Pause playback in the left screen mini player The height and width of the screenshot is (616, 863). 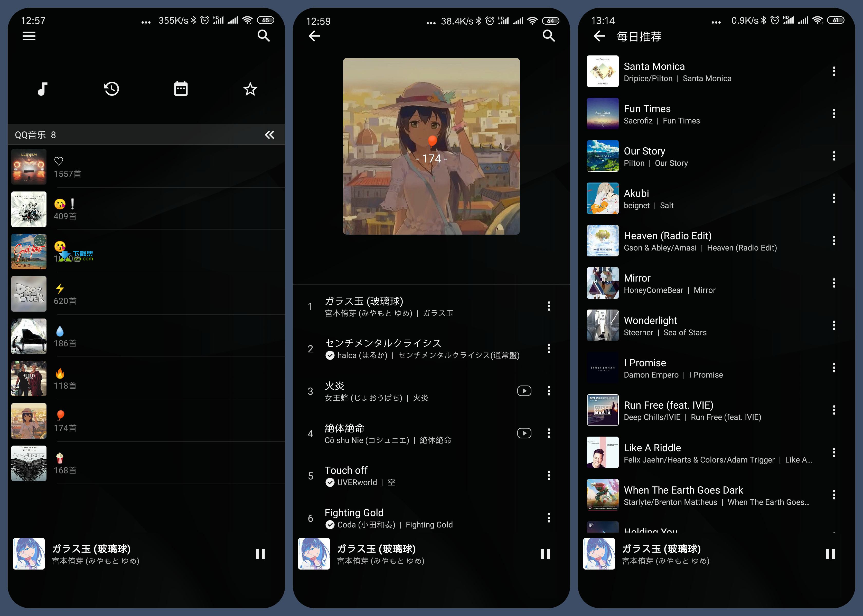pos(260,554)
